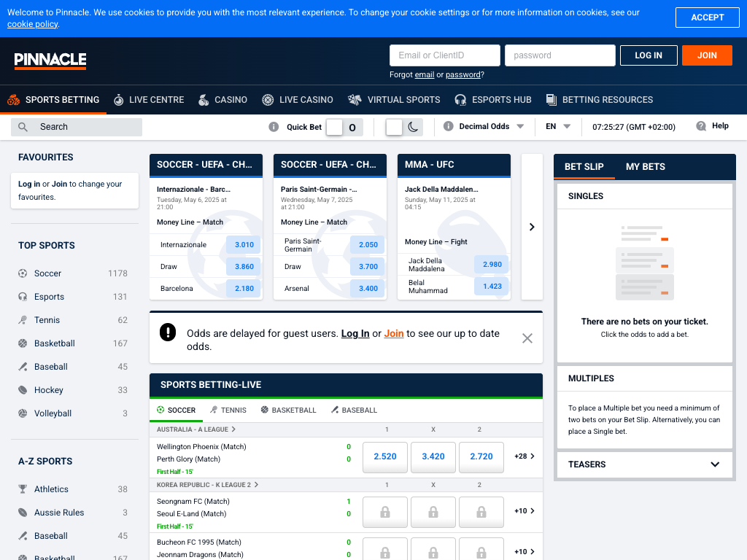Toggle the Quick Bet switch

pos(343,128)
